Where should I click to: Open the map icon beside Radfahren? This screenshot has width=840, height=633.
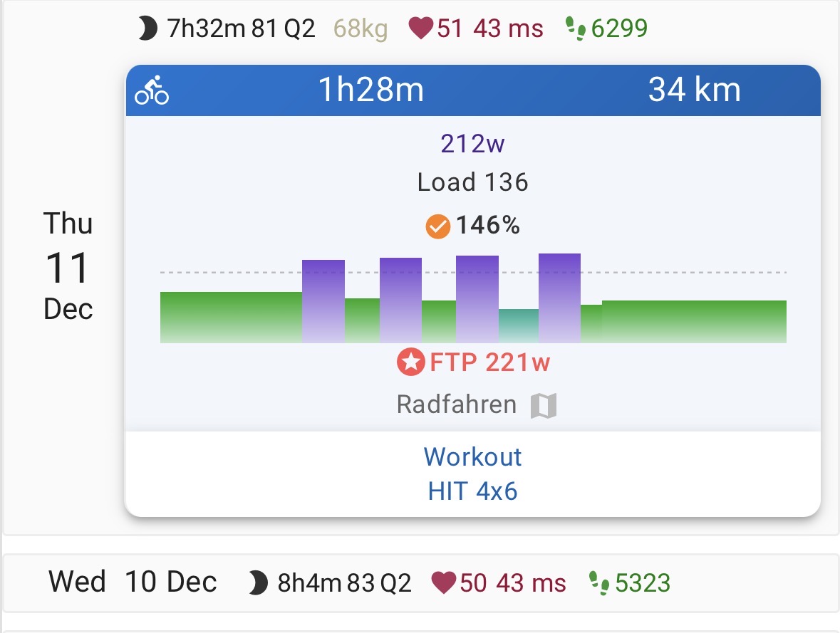tap(543, 406)
